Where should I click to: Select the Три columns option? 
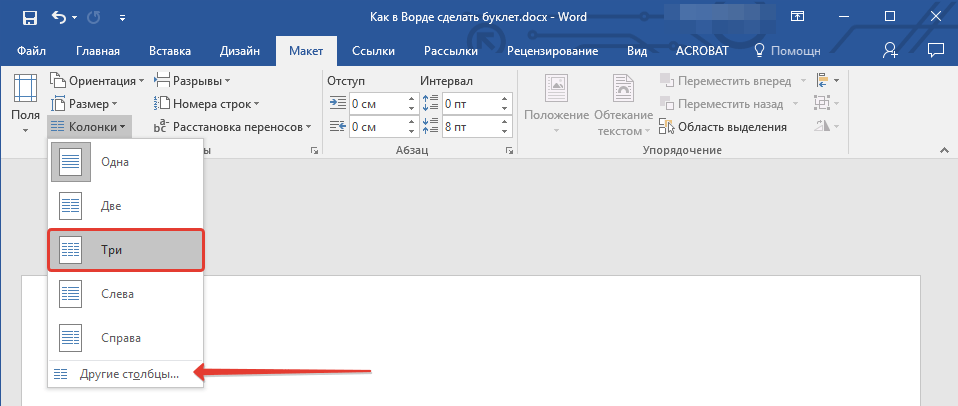pos(126,247)
